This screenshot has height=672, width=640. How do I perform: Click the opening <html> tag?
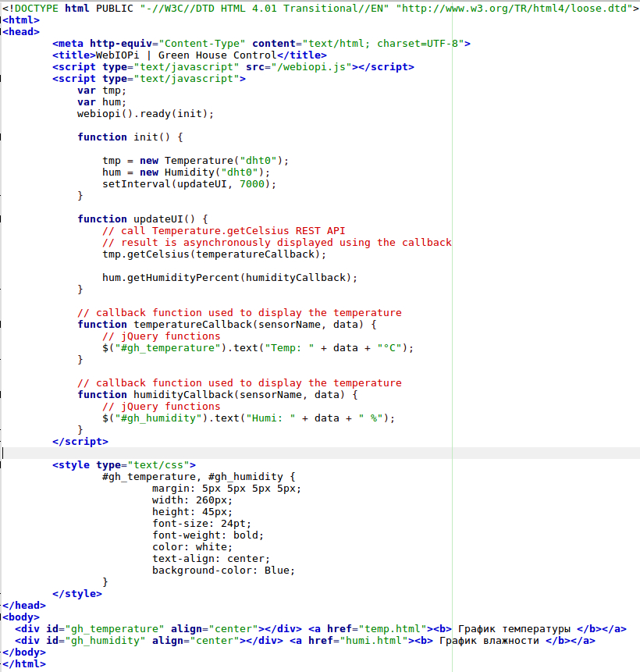click(21, 20)
